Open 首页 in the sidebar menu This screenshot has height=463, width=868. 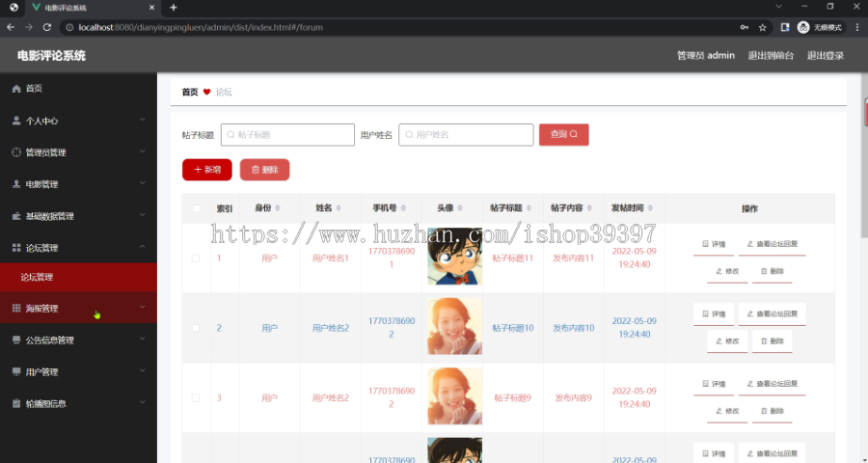79,89
